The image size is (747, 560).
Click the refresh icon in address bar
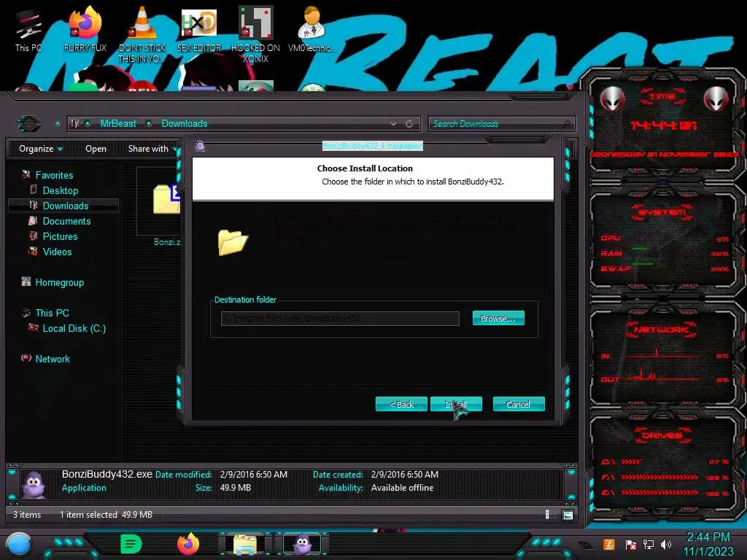tap(409, 124)
